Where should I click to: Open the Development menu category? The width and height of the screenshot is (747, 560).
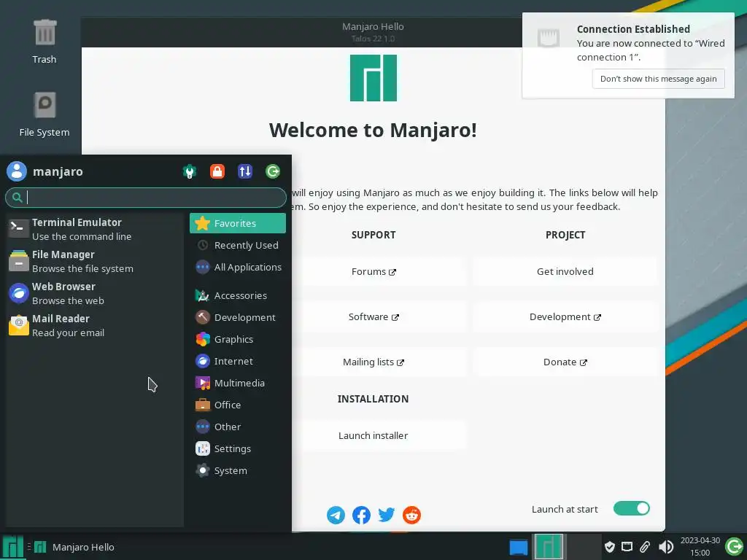click(238, 318)
